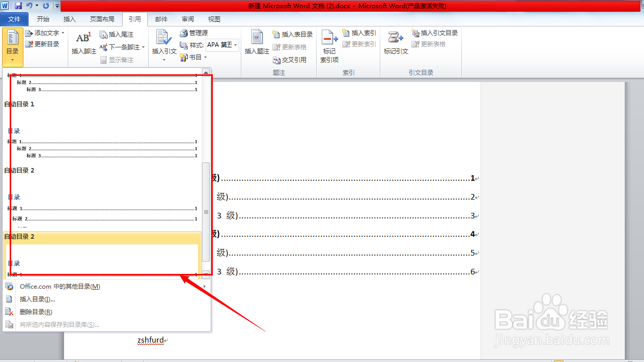Image resolution: width=644 pixels, height=362 pixels.
Task: Click 更新目录 to update table
Action: point(42,44)
